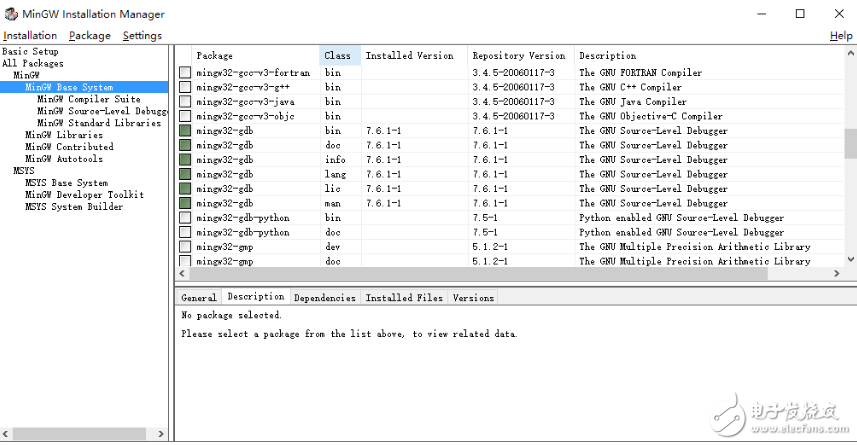Screen dimensions: 857x445
Task: Click the installed mingw32-gdb bin status box
Action: coord(185,131)
